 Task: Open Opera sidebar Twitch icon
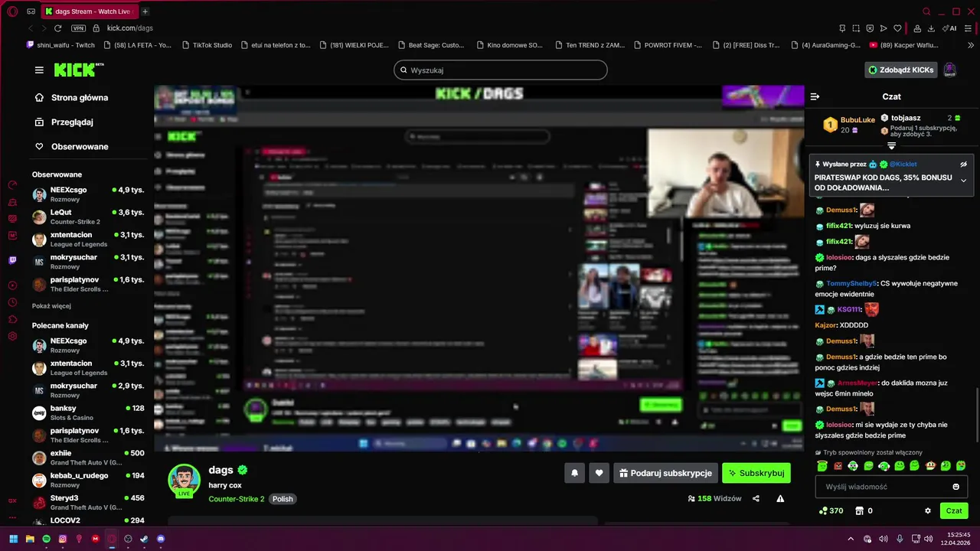tap(12, 260)
